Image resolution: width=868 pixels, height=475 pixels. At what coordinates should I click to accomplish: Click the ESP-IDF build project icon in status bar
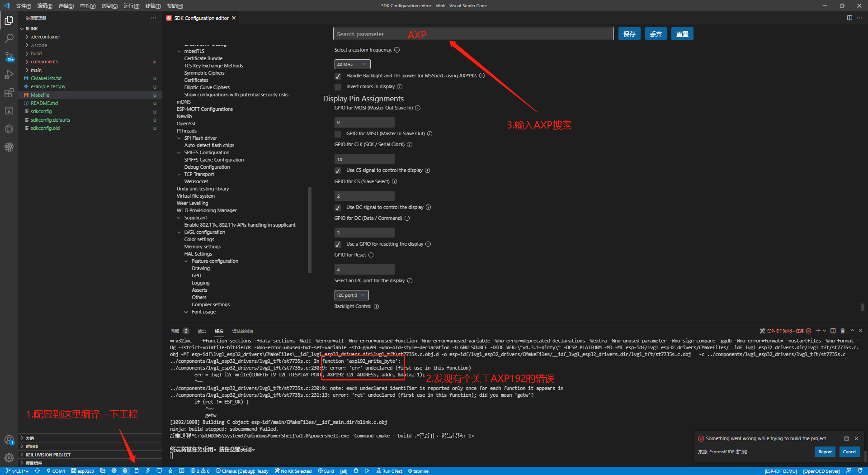point(137,471)
